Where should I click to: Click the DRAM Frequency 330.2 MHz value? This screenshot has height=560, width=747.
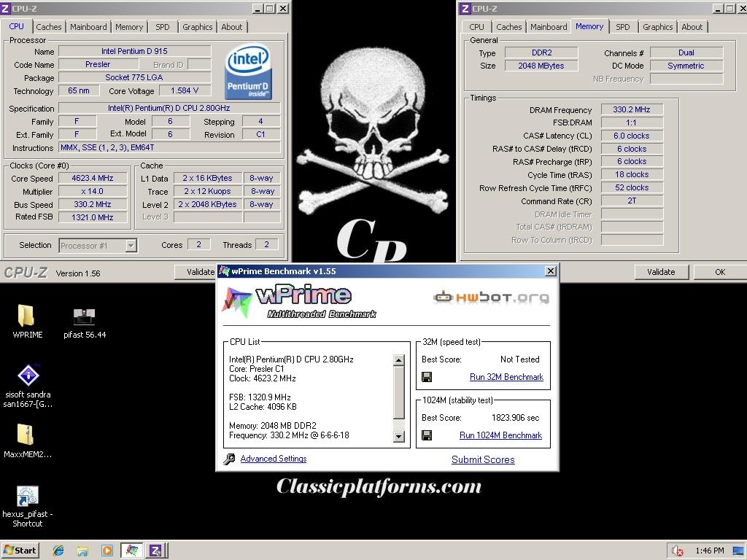(632, 109)
